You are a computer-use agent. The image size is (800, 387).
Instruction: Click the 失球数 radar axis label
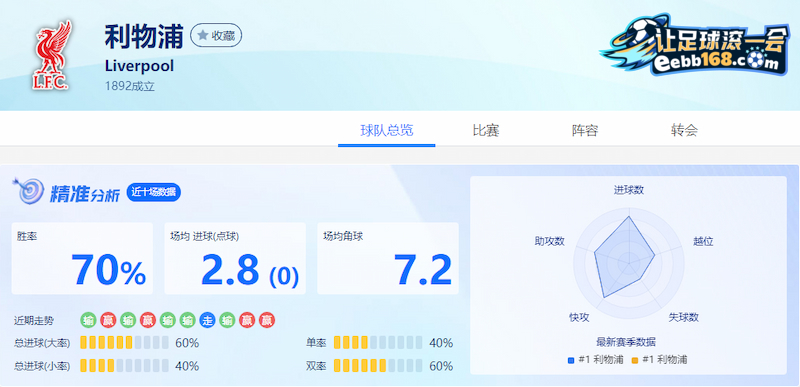[x=683, y=317]
